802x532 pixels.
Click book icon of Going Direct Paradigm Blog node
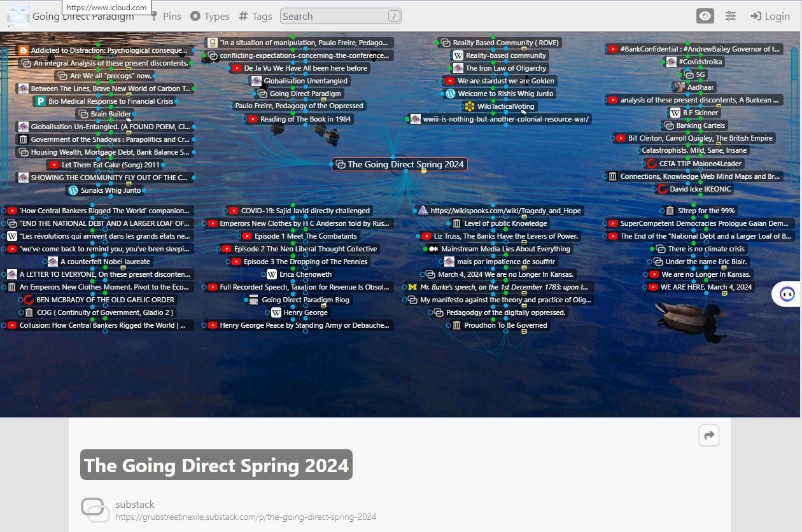tap(254, 300)
